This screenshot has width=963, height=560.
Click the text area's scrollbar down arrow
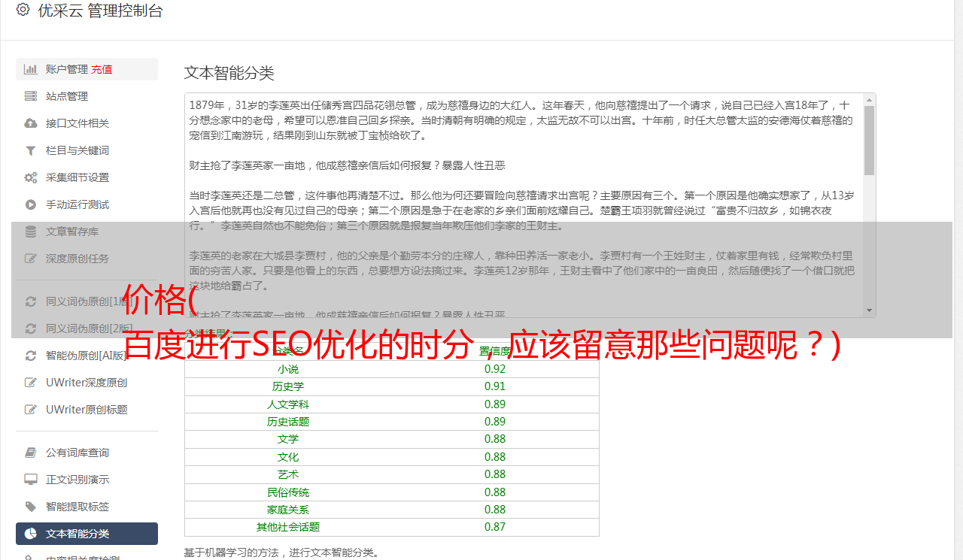coord(869,310)
